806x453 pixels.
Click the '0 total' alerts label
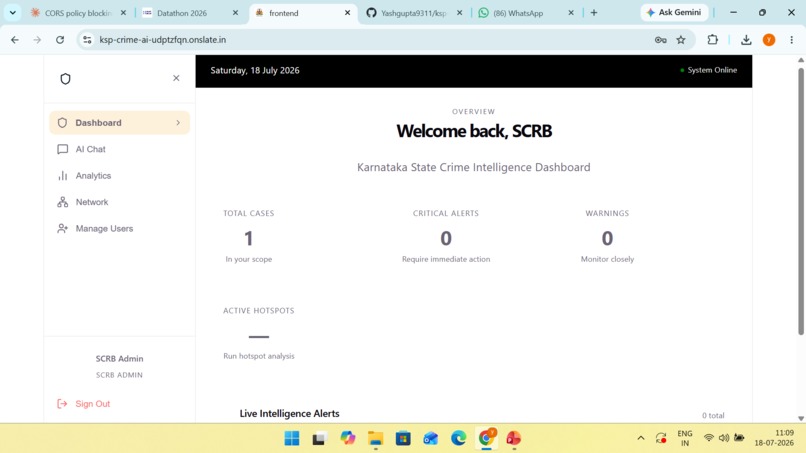click(x=713, y=415)
